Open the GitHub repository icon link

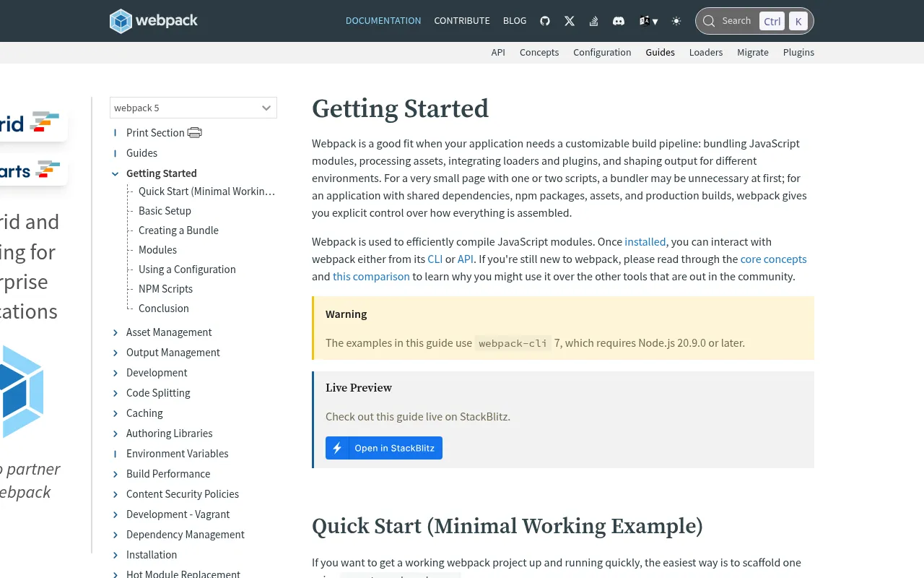(x=545, y=21)
